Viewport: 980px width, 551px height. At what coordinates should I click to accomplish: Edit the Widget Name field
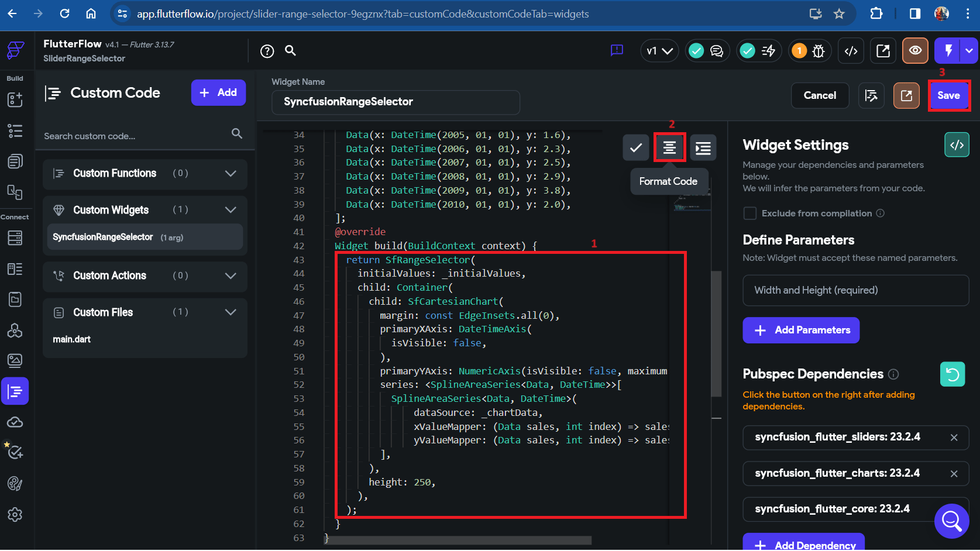click(x=396, y=102)
